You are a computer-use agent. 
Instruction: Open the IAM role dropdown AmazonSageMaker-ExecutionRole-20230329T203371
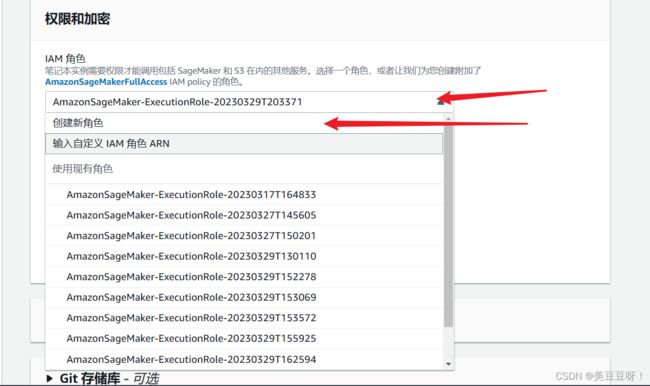tap(249, 102)
